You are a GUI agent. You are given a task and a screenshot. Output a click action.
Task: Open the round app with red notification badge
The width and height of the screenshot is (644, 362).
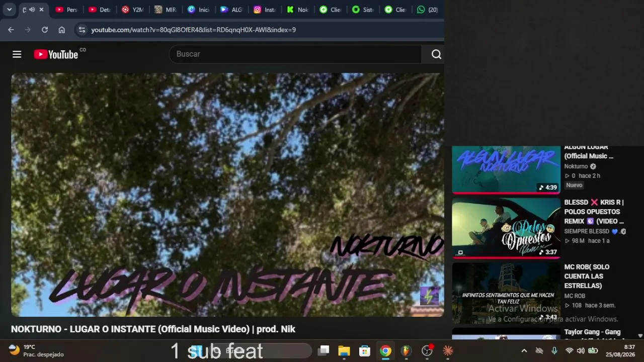tap(427, 350)
